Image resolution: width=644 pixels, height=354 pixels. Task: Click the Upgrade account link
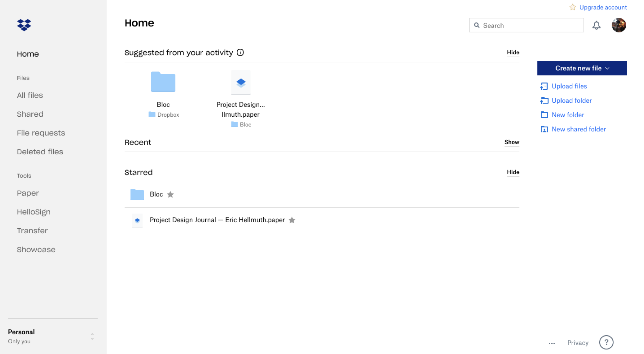(x=603, y=7)
